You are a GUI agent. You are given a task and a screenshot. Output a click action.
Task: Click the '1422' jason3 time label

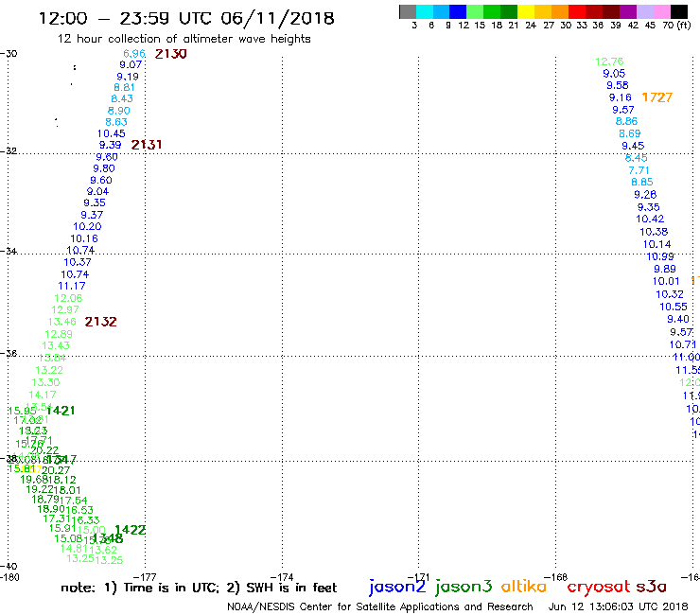click(131, 530)
